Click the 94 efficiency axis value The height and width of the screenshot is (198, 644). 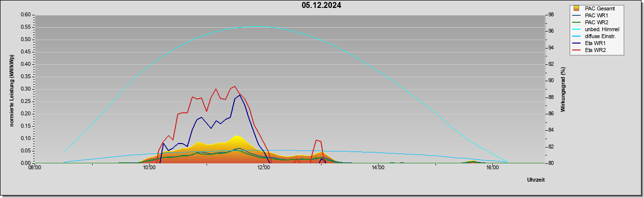pos(550,48)
